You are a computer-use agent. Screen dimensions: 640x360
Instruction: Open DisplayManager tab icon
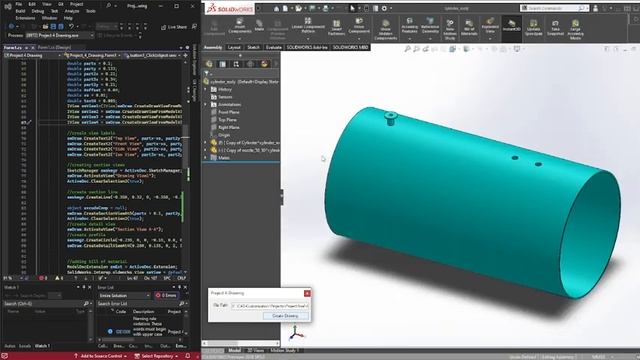(x=264, y=64)
